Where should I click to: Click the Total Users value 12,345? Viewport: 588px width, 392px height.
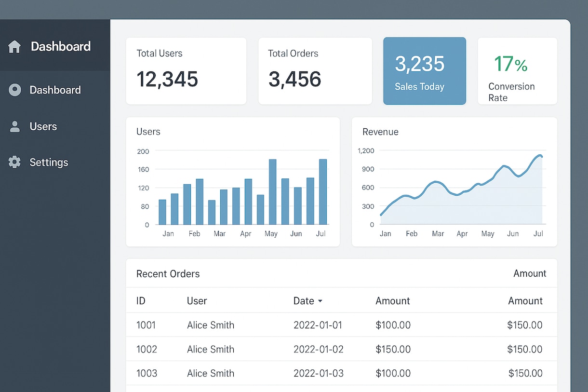pos(167,79)
